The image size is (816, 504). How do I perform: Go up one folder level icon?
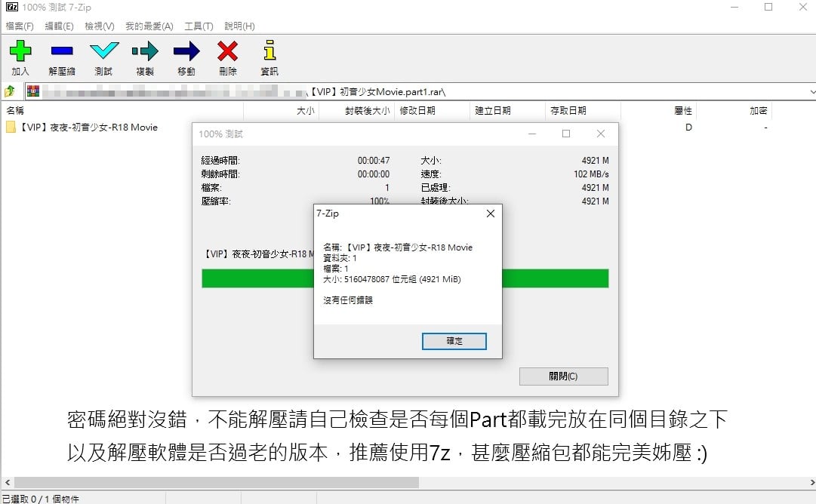(9, 91)
